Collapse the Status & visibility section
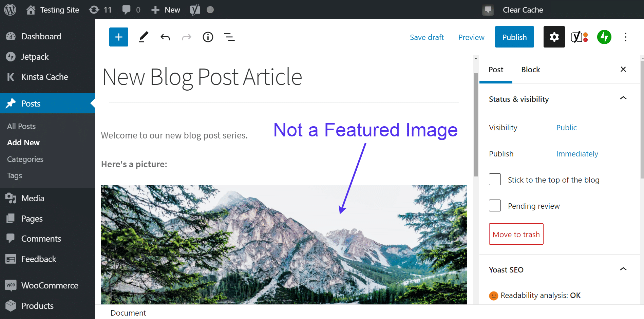 [x=623, y=98]
